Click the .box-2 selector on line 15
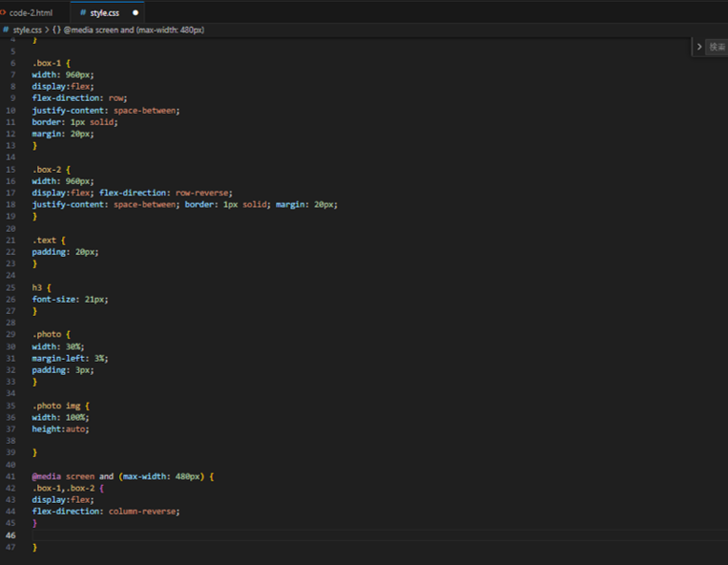 tap(47, 170)
